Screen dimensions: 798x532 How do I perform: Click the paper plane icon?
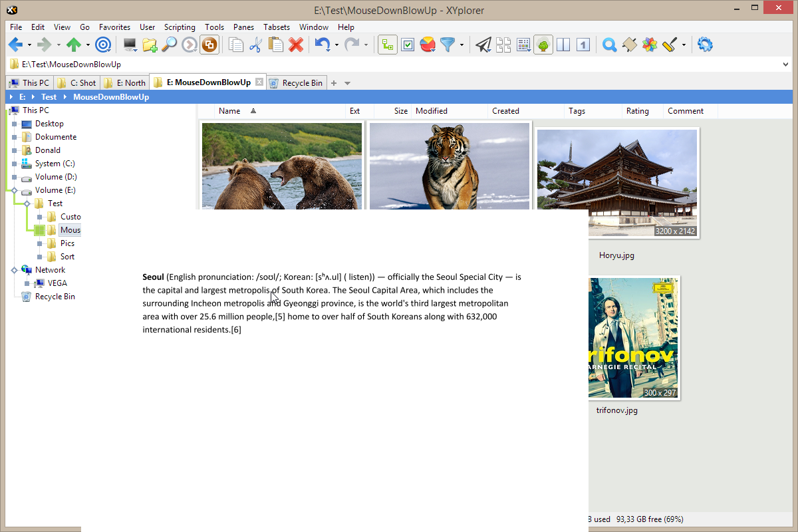(483, 45)
